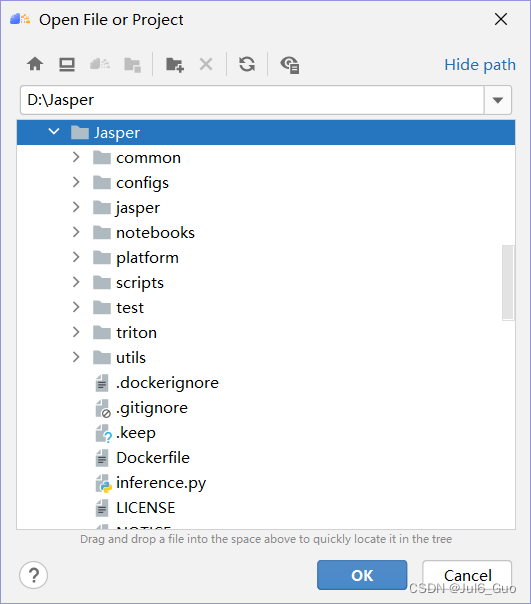Expand the configs folder
The image size is (531, 604).
pos(76,182)
